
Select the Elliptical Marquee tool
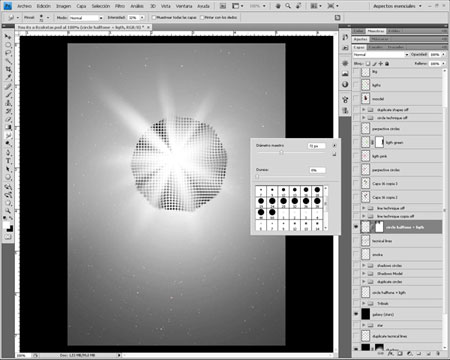(x=8, y=45)
